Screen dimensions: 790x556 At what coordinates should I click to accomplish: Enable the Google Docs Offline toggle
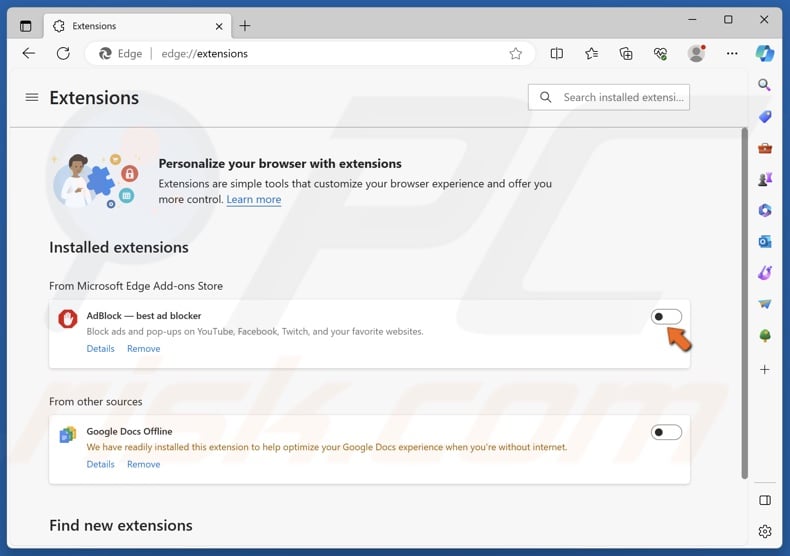coord(666,432)
